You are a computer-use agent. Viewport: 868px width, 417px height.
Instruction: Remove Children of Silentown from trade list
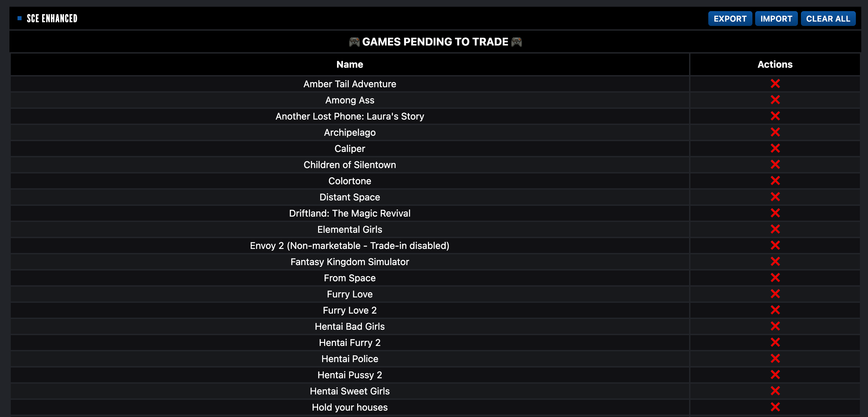(x=775, y=164)
